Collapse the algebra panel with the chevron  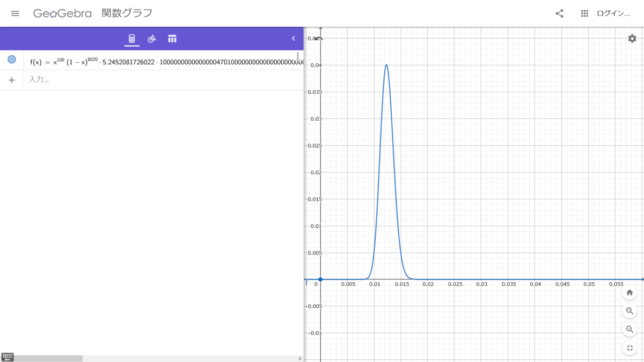point(294,39)
